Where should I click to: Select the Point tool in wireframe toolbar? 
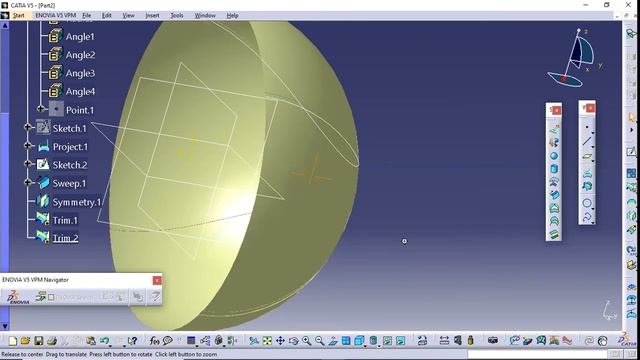coord(587,127)
